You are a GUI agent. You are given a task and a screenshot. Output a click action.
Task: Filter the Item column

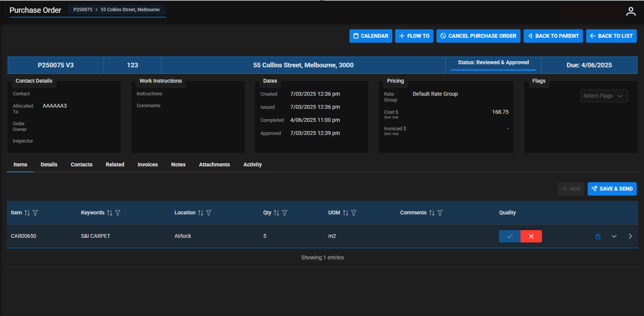35,213
